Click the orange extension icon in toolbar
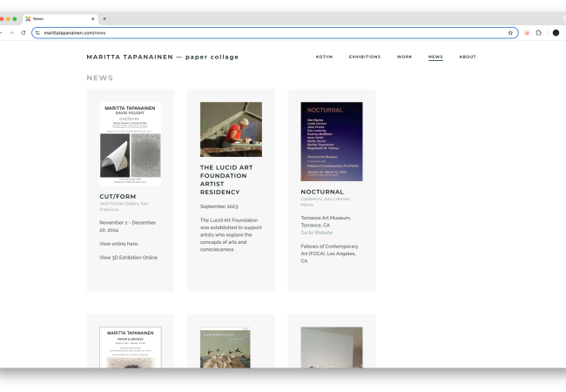 pyautogui.click(x=526, y=33)
